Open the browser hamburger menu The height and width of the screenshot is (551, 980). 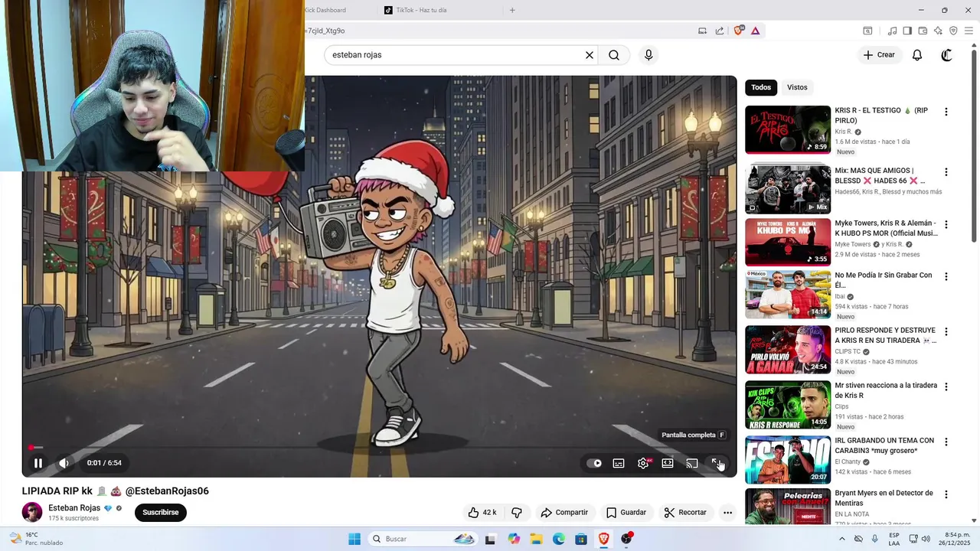click(x=969, y=31)
